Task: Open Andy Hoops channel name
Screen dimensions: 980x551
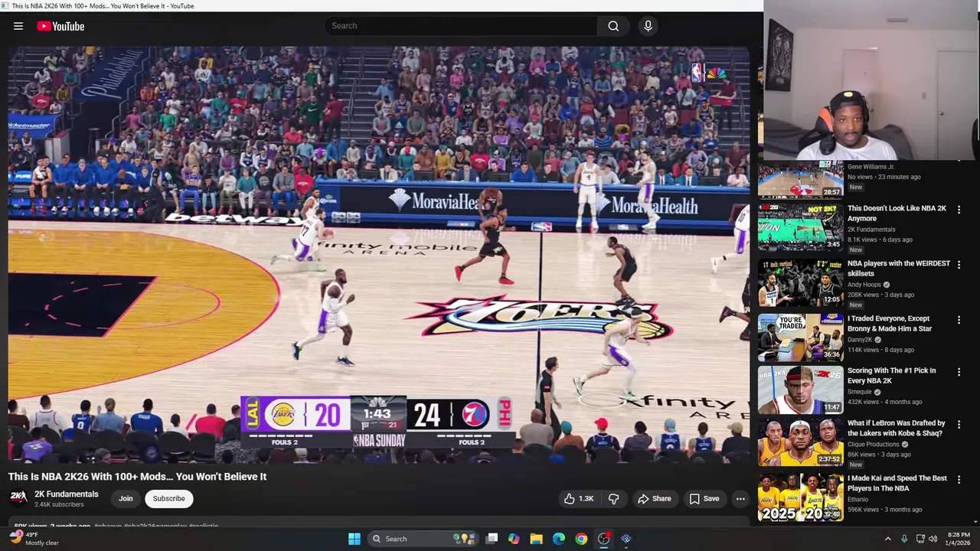Action: point(864,285)
